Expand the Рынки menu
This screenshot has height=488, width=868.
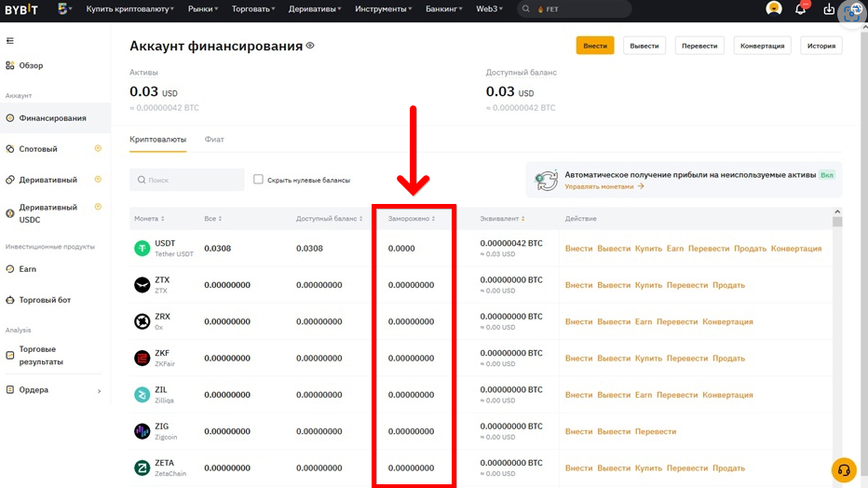[x=203, y=9]
